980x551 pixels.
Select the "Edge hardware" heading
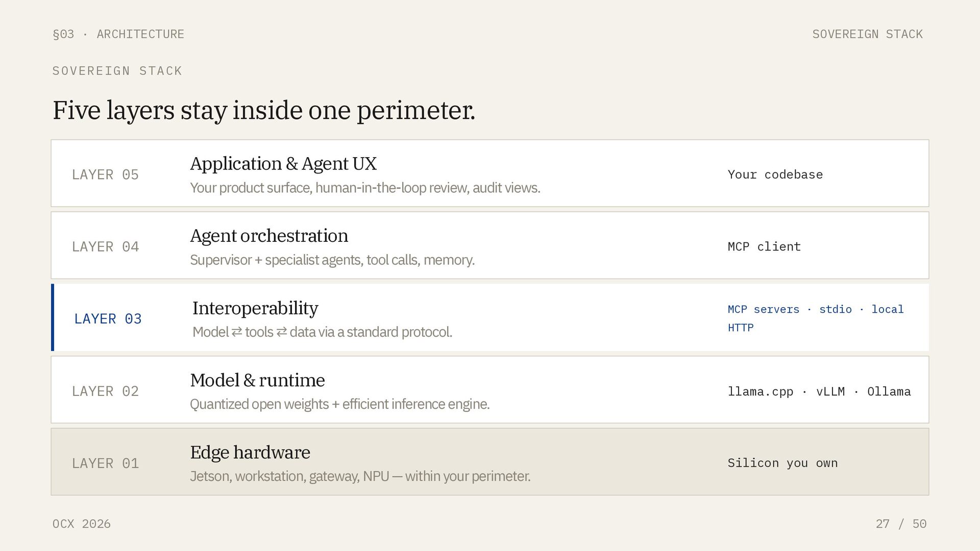pos(250,453)
